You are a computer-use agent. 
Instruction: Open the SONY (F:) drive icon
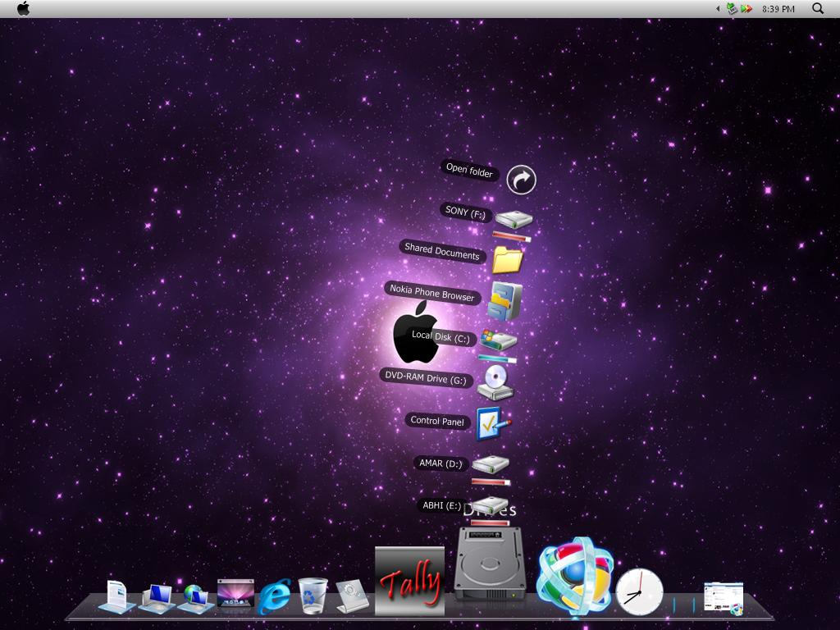coord(514,219)
